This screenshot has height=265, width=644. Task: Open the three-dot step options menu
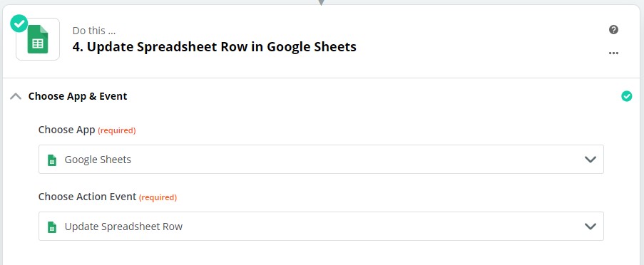point(613,53)
